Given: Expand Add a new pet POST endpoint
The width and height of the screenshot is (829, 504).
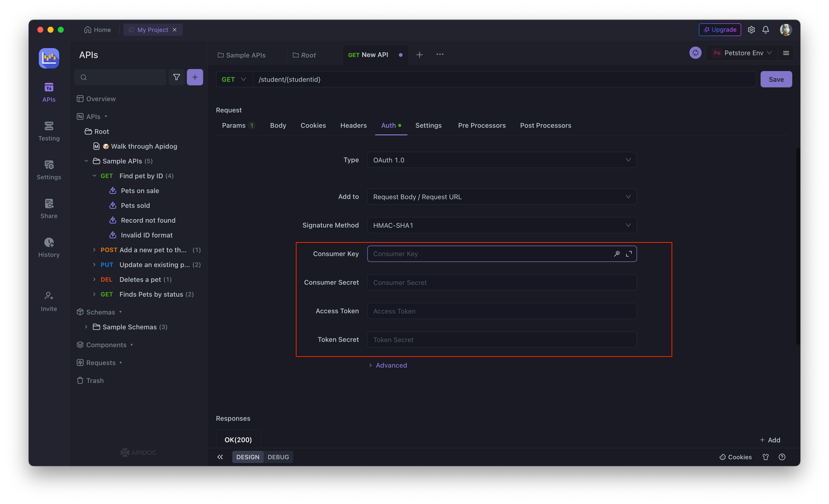Looking at the screenshot, I should (95, 250).
